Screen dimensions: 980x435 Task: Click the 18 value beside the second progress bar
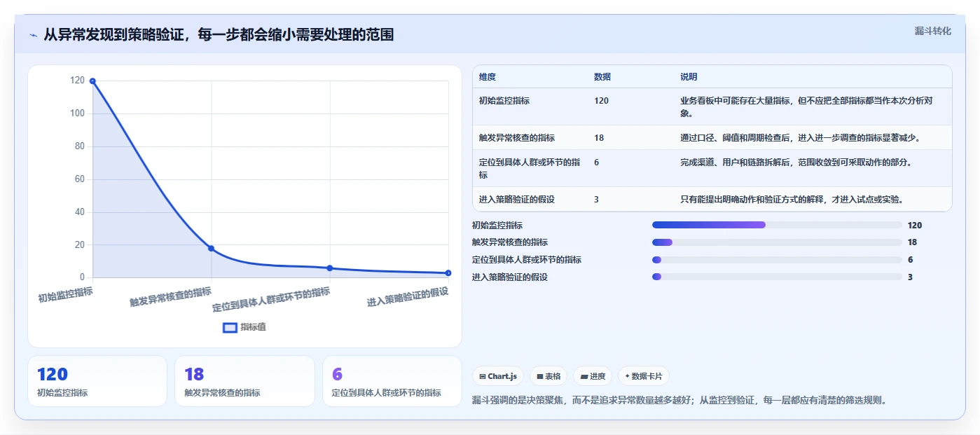pyautogui.click(x=912, y=242)
